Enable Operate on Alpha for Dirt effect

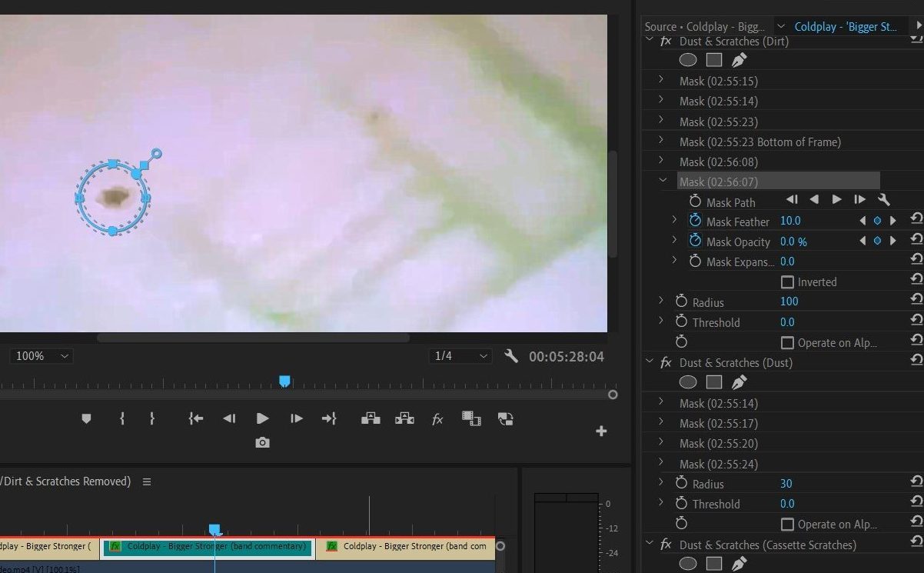(x=787, y=343)
